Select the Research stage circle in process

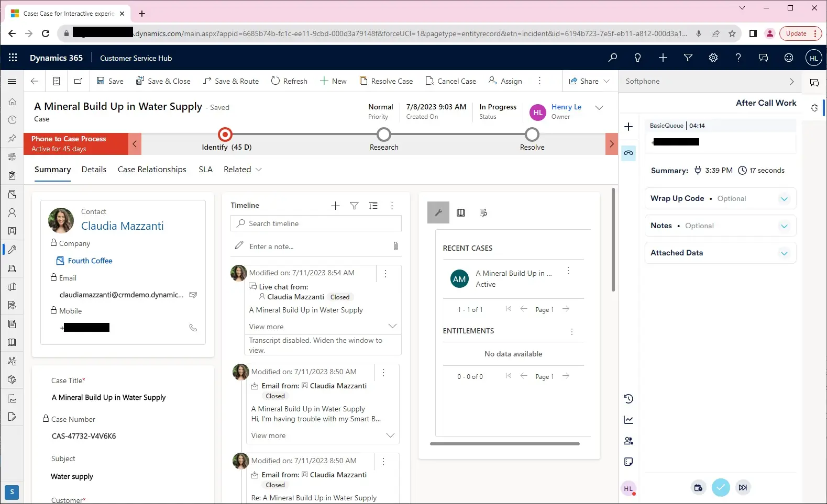coord(384,135)
